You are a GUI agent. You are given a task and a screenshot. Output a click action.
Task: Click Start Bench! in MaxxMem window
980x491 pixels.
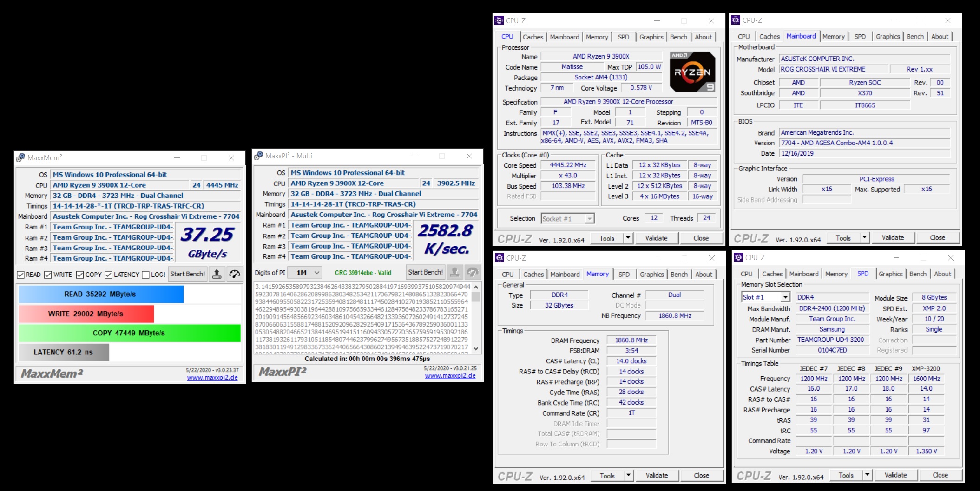(x=188, y=274)
